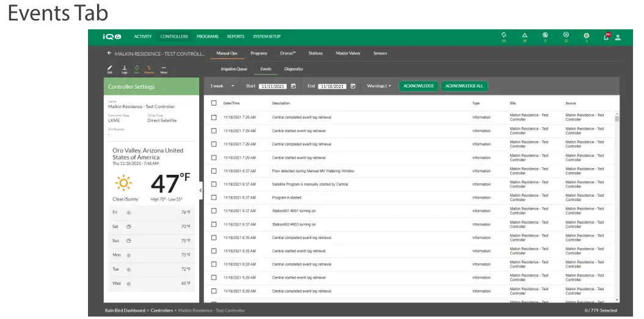The image size is (644, 319).
Task: Open the Warnings filter dropdown
Action: click(379, 86)
